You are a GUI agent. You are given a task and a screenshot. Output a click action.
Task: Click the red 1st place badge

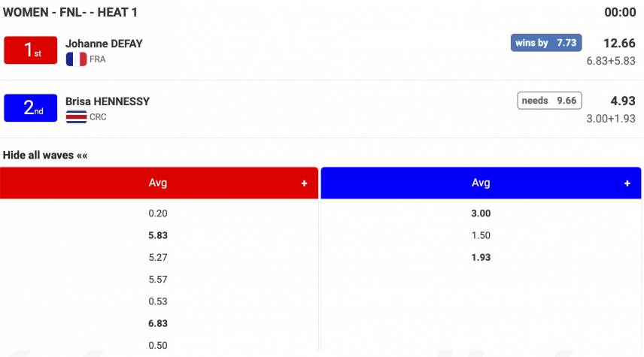click(x=32, y=50)
